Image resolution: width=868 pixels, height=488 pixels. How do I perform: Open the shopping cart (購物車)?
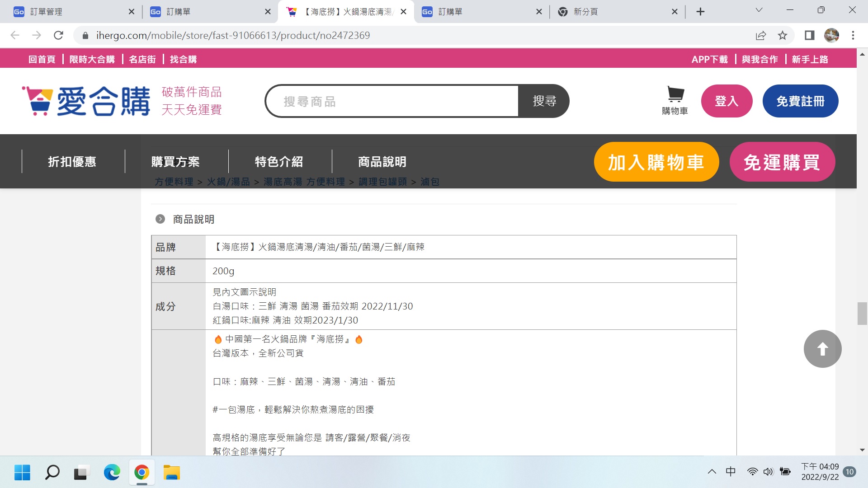pos(675,101)
